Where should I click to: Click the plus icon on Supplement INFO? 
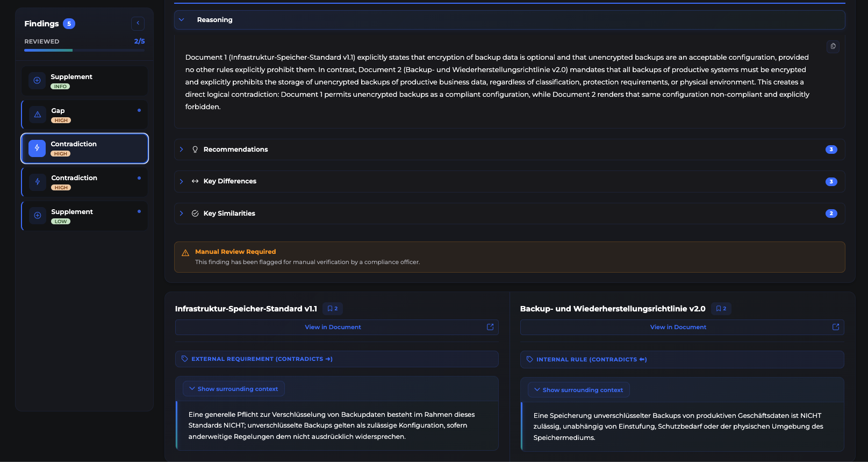(x=37, y=81)
